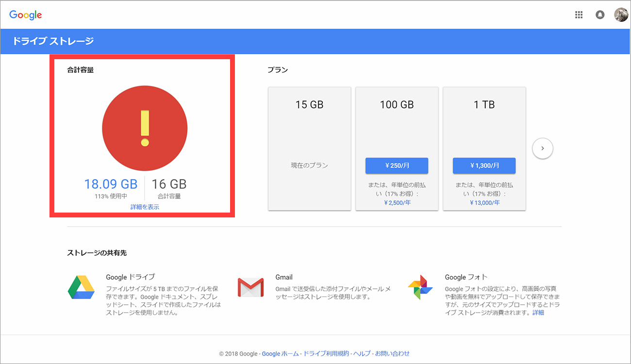Click the red storage warning circle
This screenshot has height=364, width=631.
pos(145,129)
